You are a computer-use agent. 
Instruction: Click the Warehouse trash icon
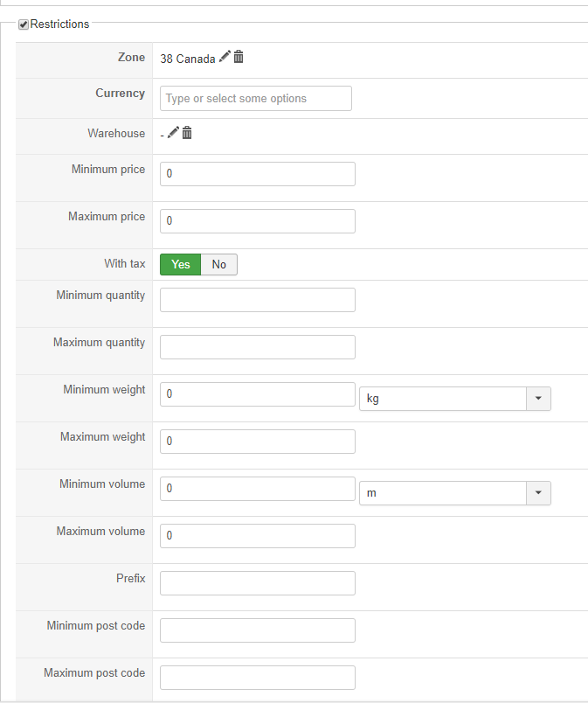pos(187,132)
